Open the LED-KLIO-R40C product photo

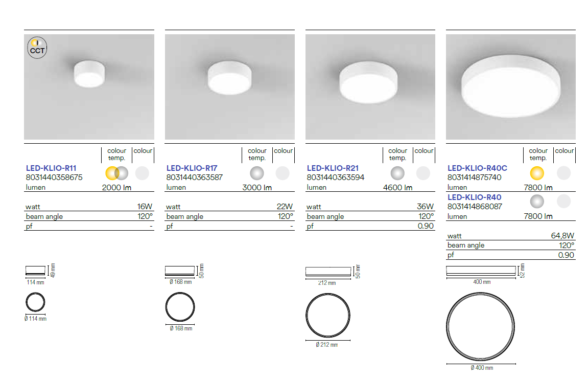tap(511, 87)
